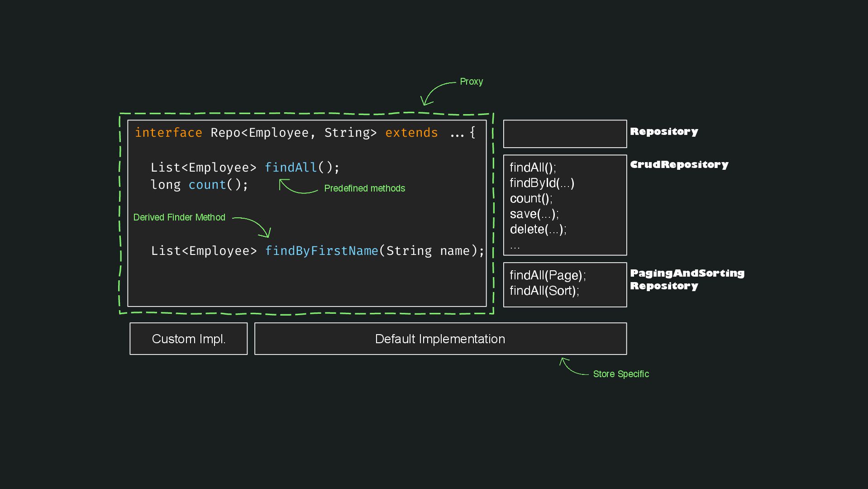Click findById(...) in the CrudRepository list
The width and height of the screenshot is (868, 489).
click(x=542, y=183)
